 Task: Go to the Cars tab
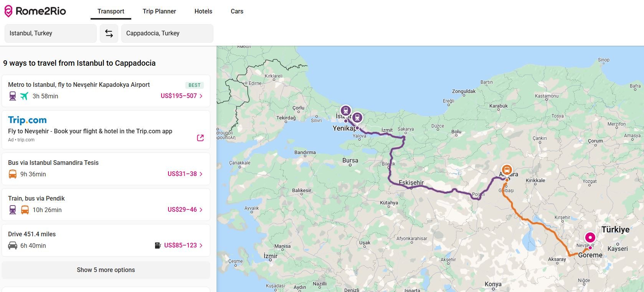[237, 12]
